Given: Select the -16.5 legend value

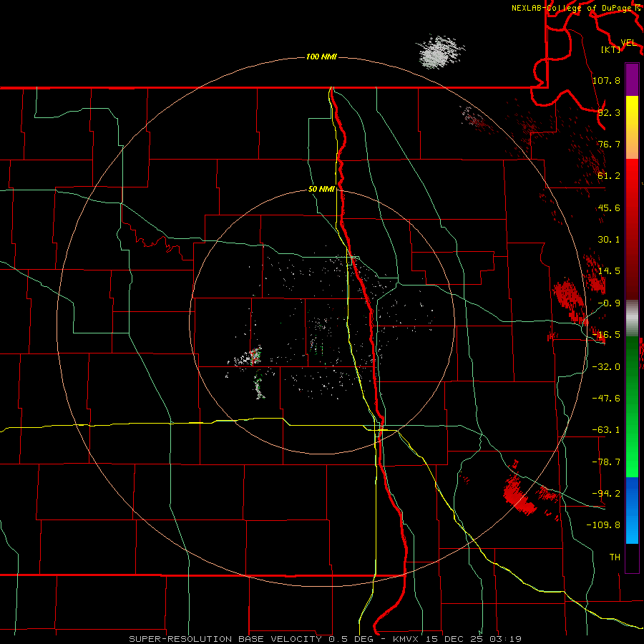Looking at the screenshot, I should pyautogui.click(x=606, y=335).
